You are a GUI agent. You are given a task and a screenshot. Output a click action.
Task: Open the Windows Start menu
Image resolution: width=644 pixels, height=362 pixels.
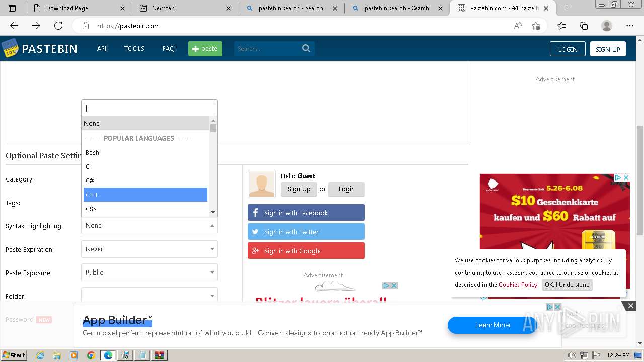point(14,355)
